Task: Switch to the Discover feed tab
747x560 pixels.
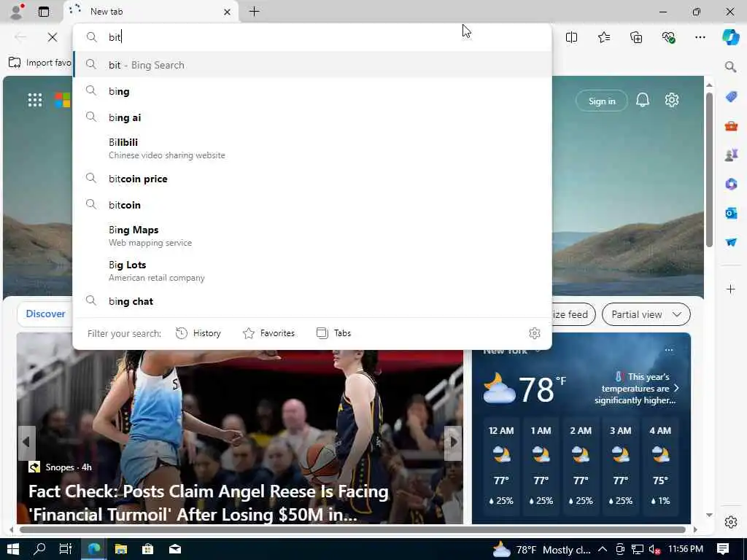Action: [45, 314]
